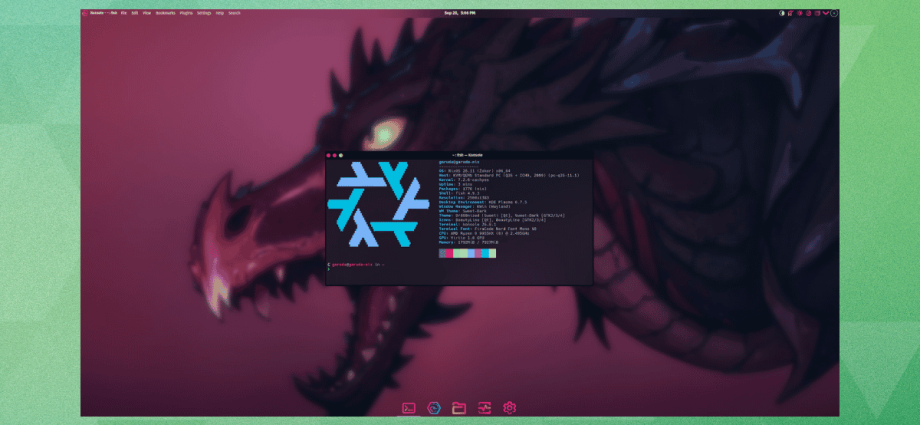Click the Konsole window title bar text
The width and height of the screenshot is (920, 425).
[x=467, y=155]
